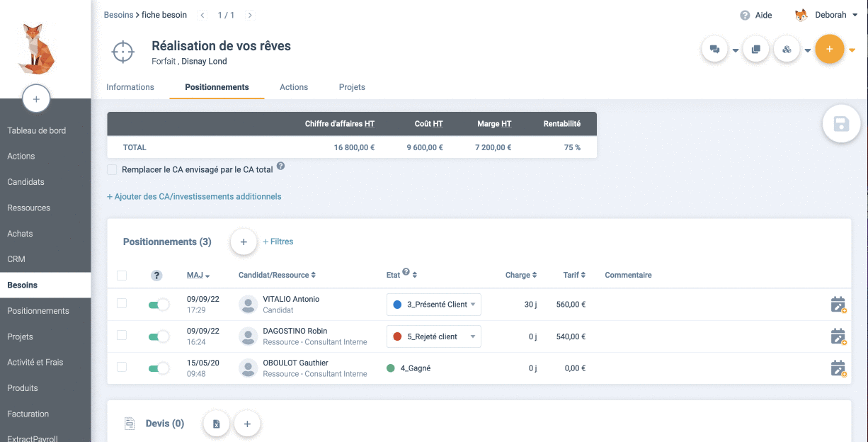Click the avatar of DAGOSTINO Robin
This screenshot has width=868, height=442.
248,336
